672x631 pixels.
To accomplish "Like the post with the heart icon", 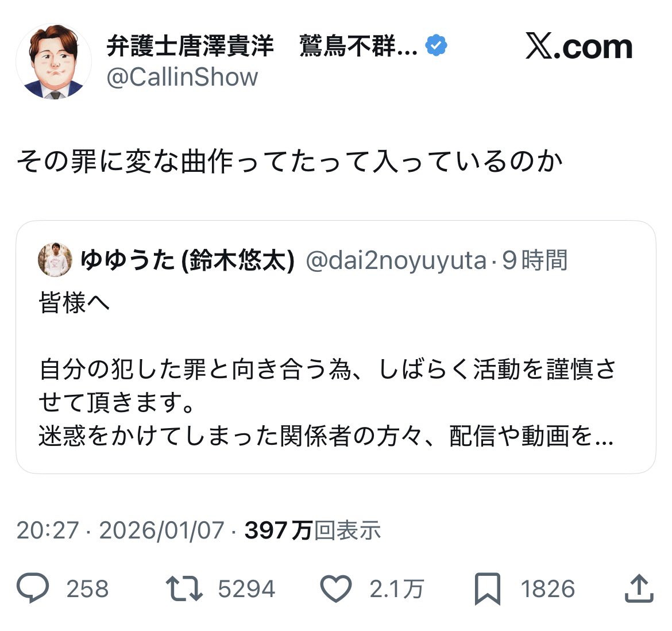I will click(x=335, y=589).
